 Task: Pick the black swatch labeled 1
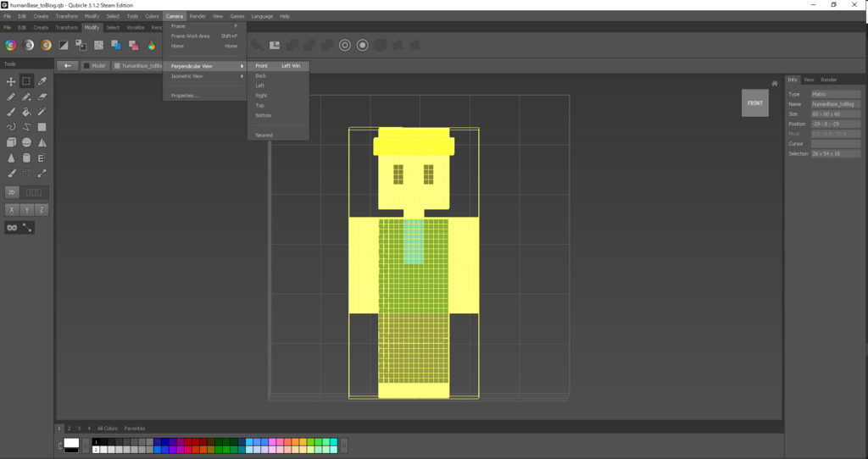[96, 442]
